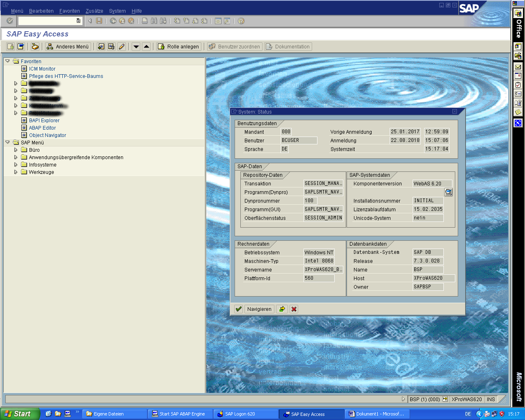Expand the Werkzeuge folder
Screen dimensions: 525x420
(x=16, y=172)
